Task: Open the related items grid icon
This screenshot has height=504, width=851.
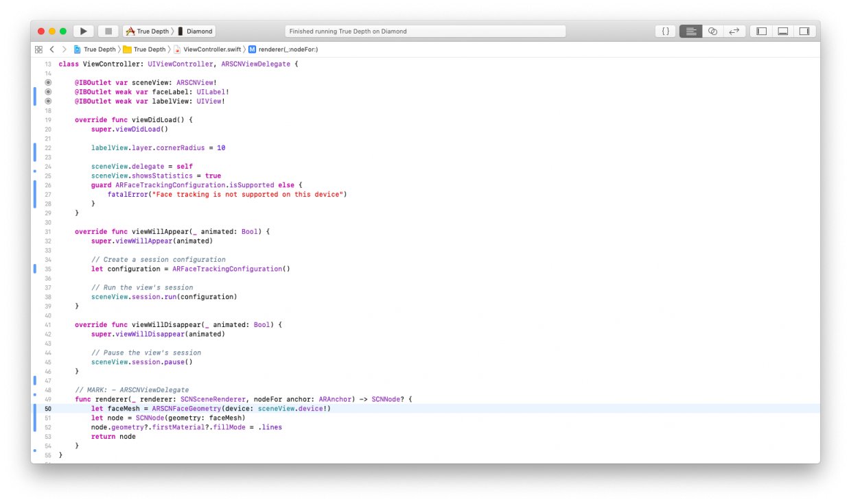Action: [x=38, y=49]
